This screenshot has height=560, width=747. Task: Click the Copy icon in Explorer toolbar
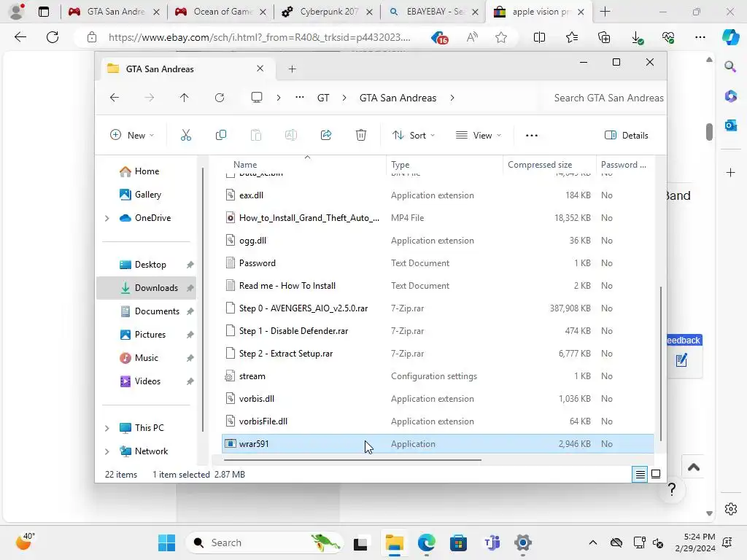point(220,135)
